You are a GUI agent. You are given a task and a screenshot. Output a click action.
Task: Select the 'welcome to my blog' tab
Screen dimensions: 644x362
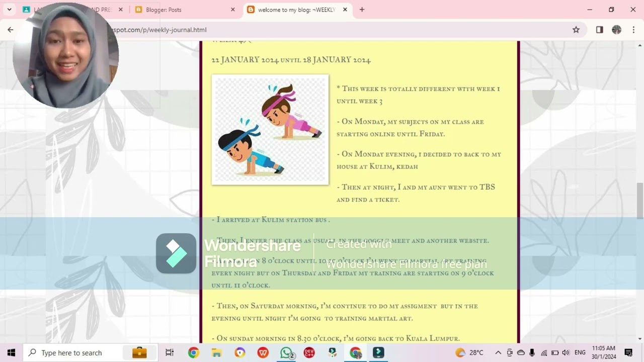click(x=298, y=10)
